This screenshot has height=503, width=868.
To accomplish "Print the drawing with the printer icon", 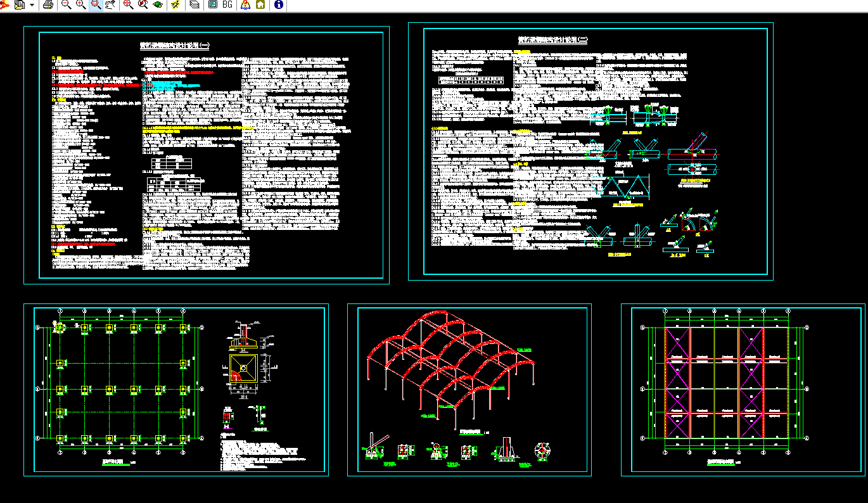I will (x=48, y=4).
